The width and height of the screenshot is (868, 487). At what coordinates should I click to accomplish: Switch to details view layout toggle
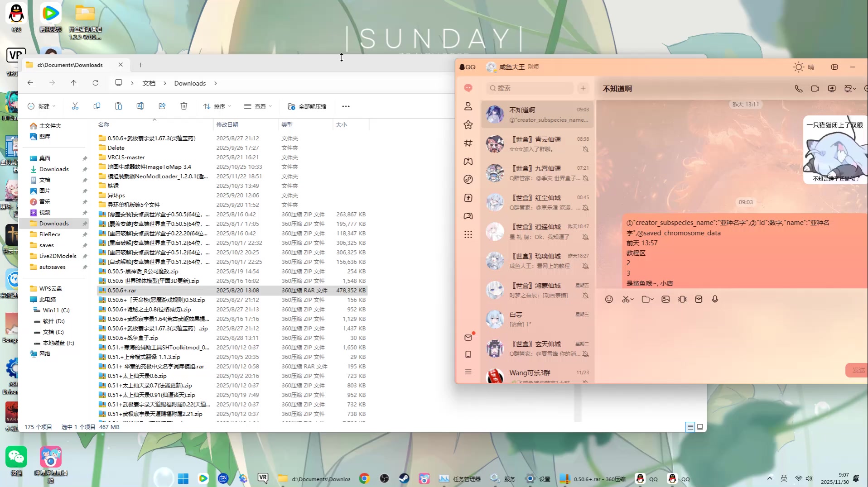(690, 427)
